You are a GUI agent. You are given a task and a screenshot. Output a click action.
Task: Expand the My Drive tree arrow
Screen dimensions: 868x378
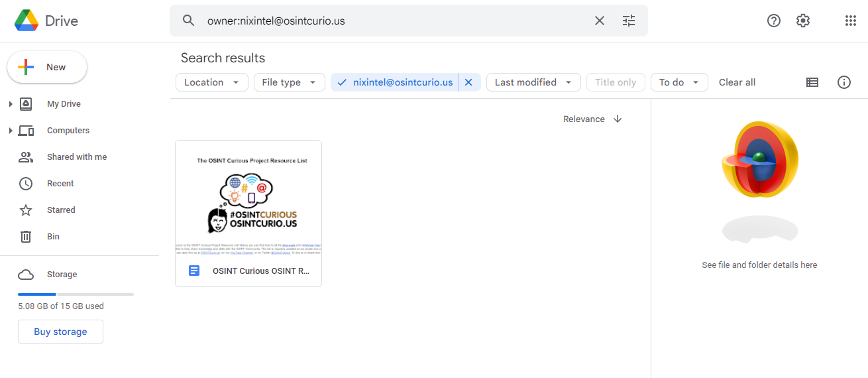[x=11, y=104]
